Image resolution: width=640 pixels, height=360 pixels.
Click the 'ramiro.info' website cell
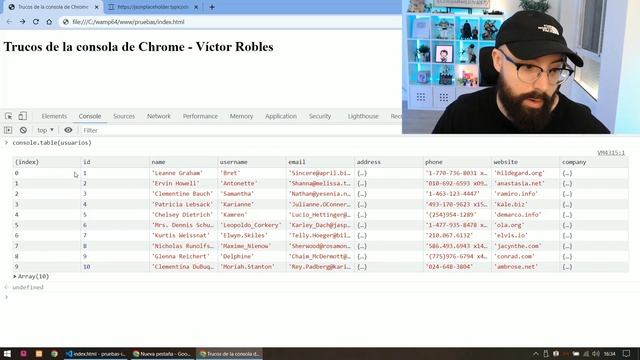pos(525,194)
